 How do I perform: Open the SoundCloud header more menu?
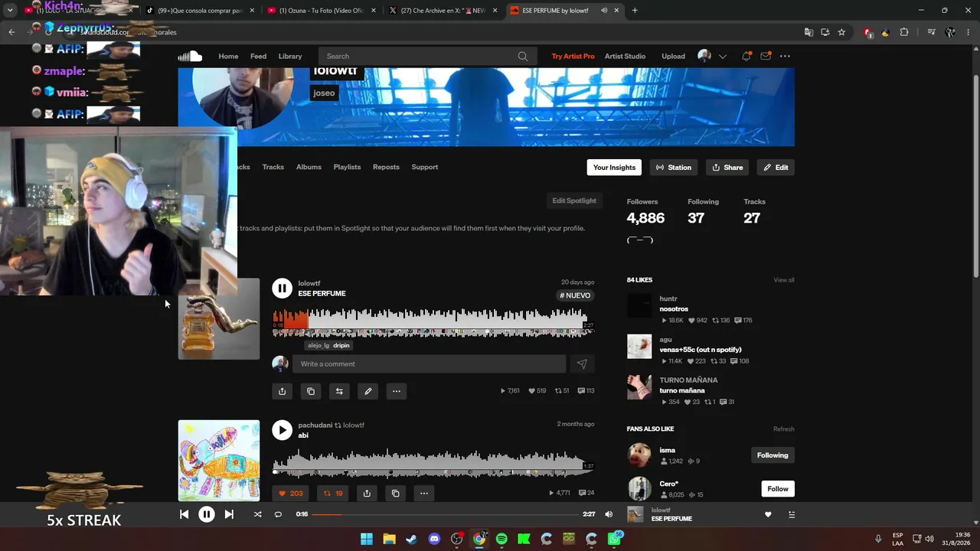point(785,56)
